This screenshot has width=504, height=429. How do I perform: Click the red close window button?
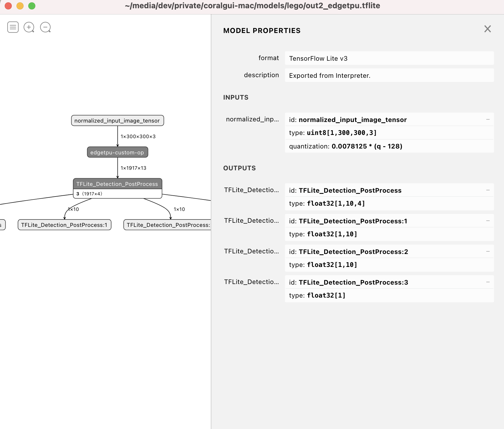coord(8,6)
